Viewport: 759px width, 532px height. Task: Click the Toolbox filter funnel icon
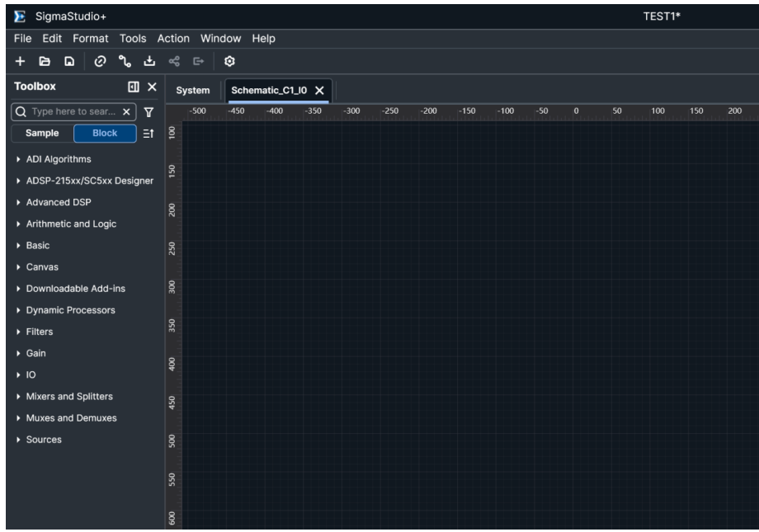(x=148, y=112)
